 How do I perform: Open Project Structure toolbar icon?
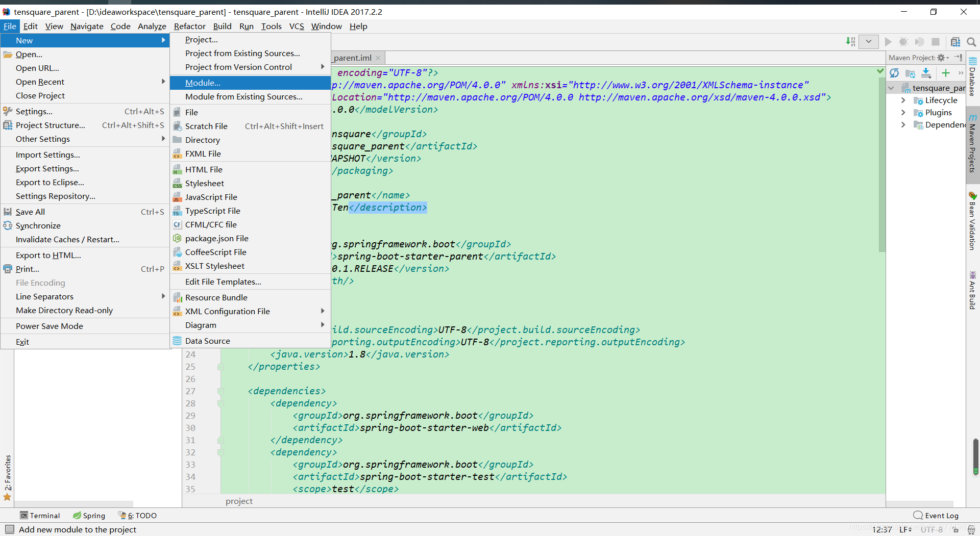tap(955, 42)
